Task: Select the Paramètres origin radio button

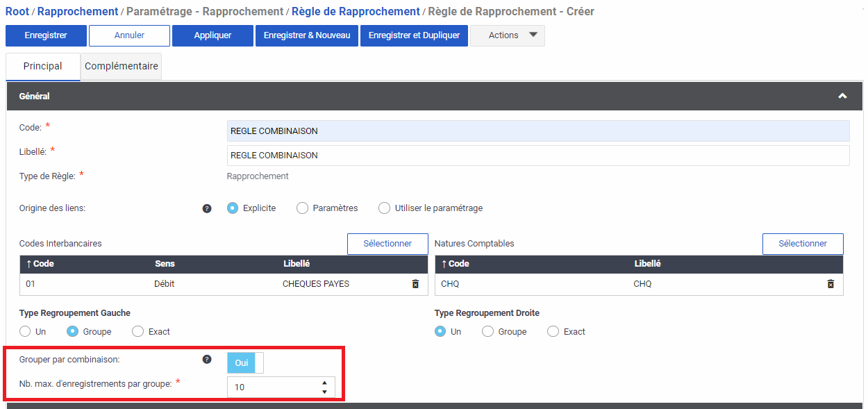Action: click(x=302, y=208)
